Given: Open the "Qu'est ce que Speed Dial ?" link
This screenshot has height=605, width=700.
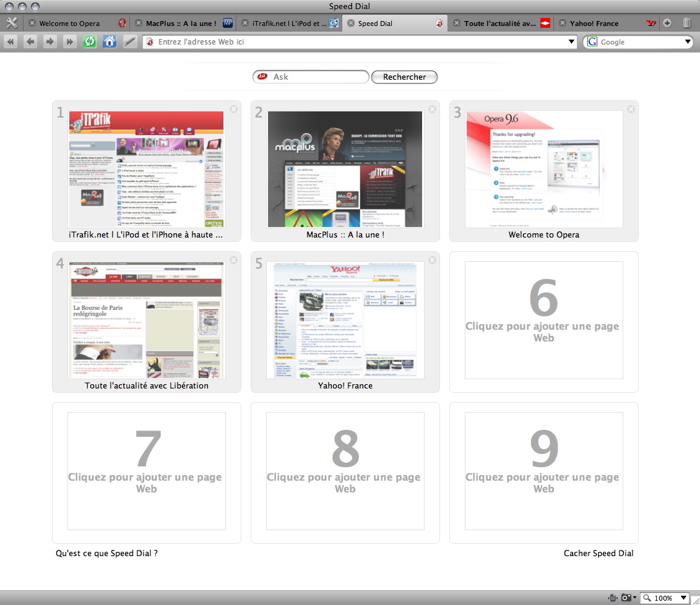Looking at the screenshot, I should point(106,553).
